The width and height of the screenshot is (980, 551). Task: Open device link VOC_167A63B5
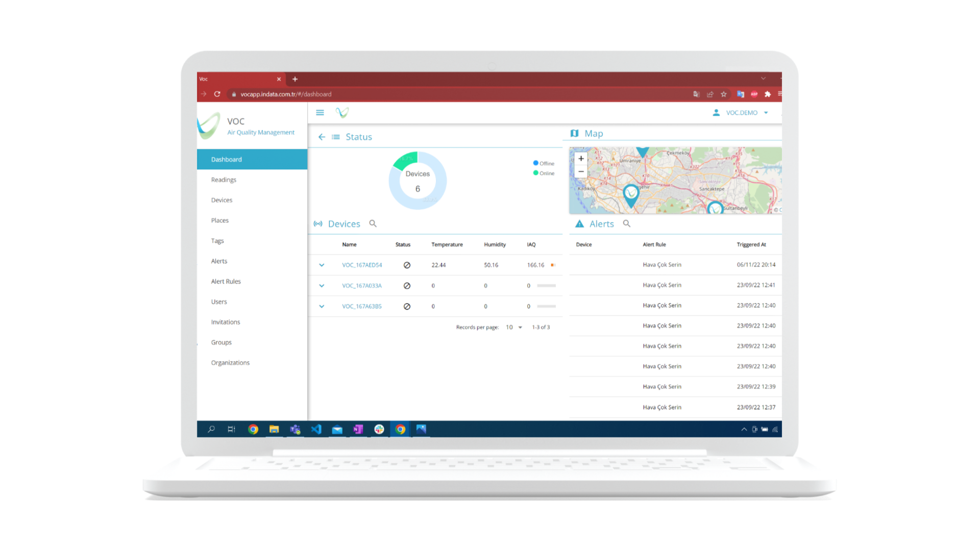(362, 307)
